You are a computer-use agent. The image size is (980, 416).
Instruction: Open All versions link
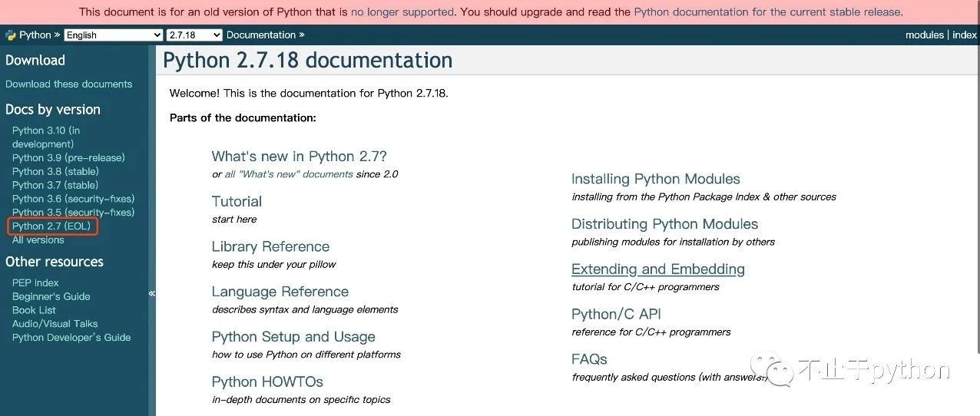pos(38,240)
